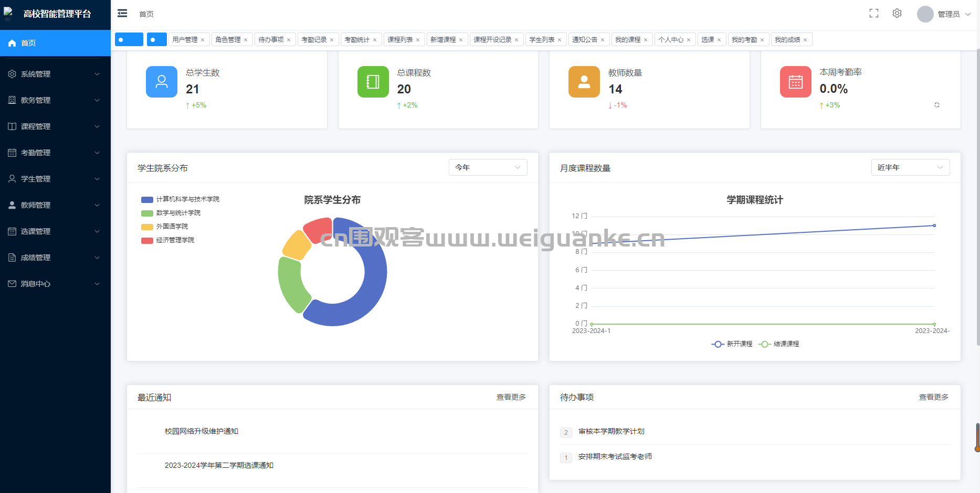Click the green total courses icon
This screenshot has height=493, width=980.
tap(373, 82)
